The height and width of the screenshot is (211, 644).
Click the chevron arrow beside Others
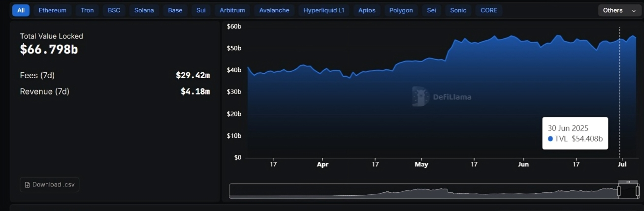pyautogui.click(x=633, y=10)
